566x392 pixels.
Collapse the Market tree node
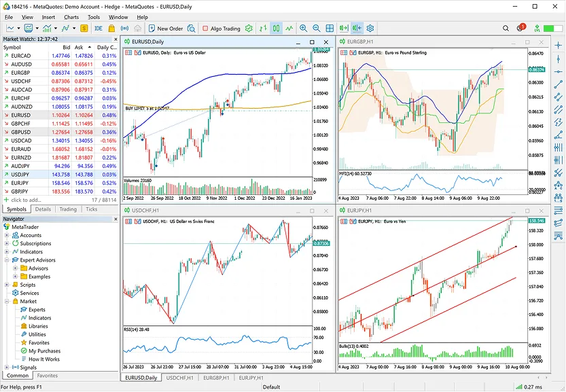7,302
